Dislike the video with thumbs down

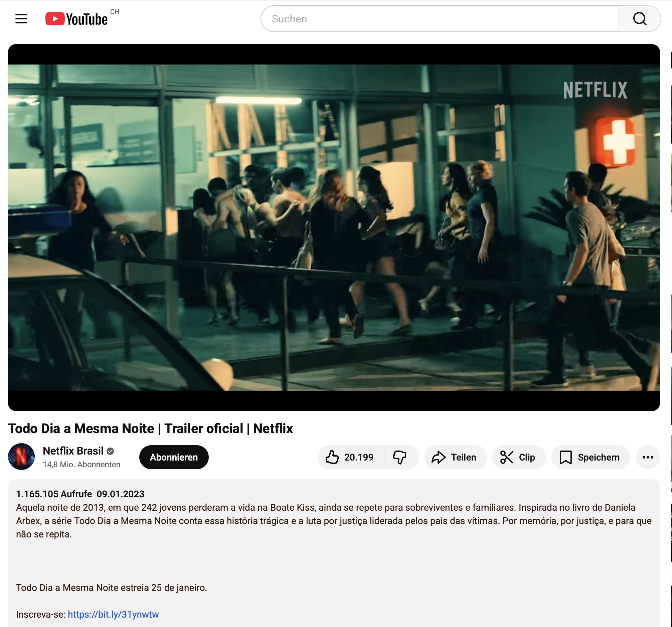click(399, 457)
